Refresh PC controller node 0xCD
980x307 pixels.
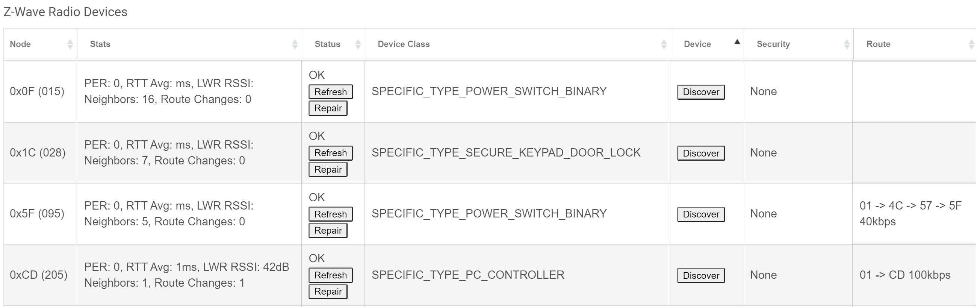tap(331, 275)
